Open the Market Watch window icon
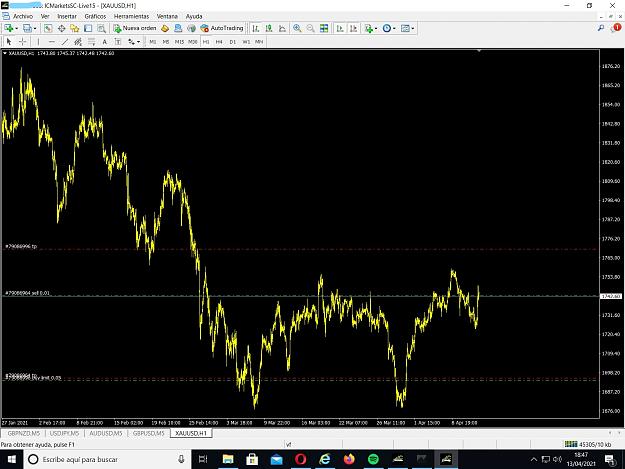This screenshot has height=469, width=625. (48, 28)
